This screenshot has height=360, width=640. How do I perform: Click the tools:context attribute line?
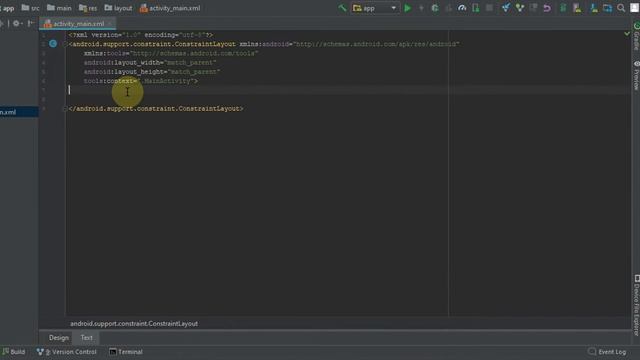click(x=141, y=81)
